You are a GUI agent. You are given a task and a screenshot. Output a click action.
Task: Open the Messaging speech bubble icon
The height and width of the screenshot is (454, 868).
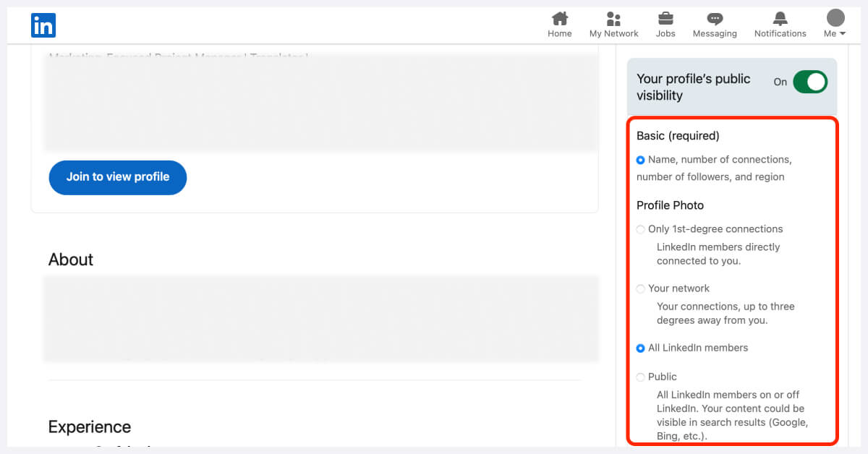pyautogui.click(x=714, y=19)
